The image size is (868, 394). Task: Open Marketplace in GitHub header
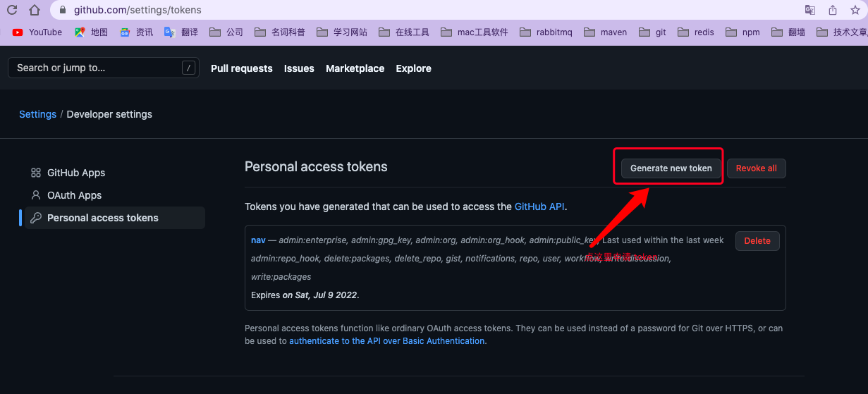355,68
